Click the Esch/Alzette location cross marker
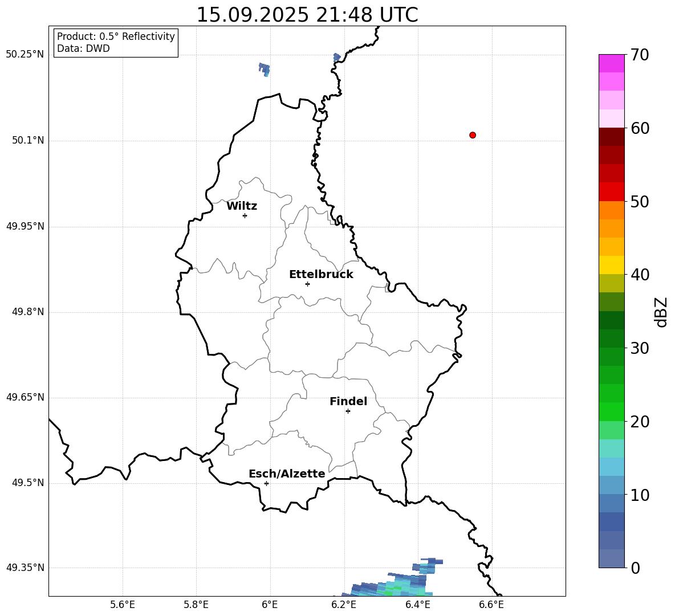675x616 pixels. pos(266,483)
